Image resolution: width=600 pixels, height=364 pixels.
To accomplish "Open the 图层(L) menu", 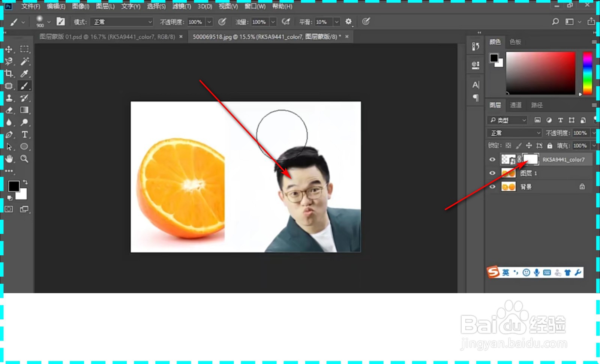I will coord(105,6).
